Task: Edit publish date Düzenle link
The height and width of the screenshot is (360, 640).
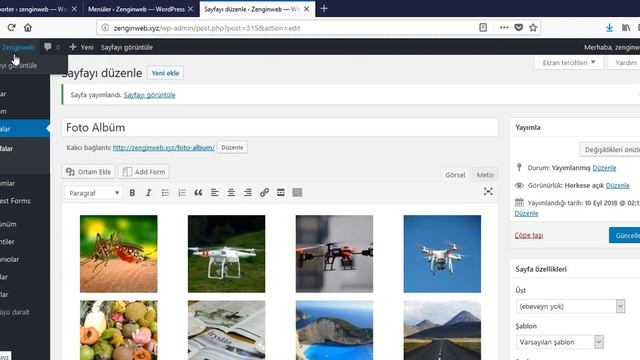Action: [526, 213]
